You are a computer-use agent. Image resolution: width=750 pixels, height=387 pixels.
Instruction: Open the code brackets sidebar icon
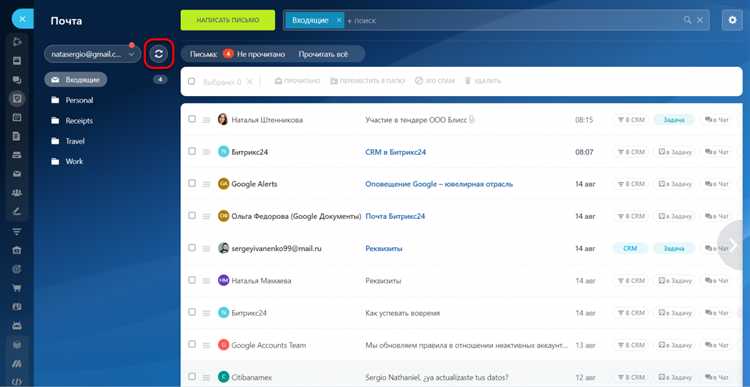click(17, 382)
